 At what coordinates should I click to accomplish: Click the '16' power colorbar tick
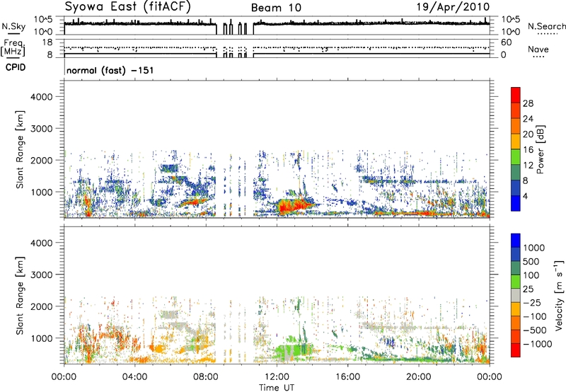[x=528, y=150]
